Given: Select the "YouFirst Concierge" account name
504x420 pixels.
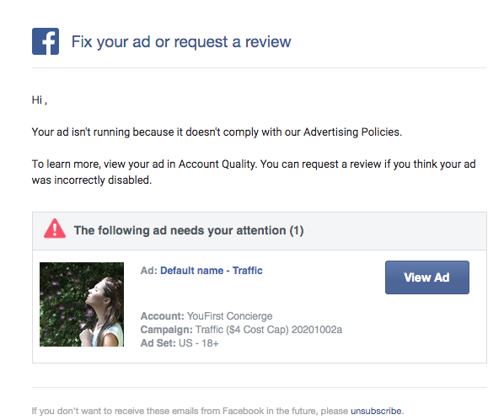Looking at the screenshot, I should [229, 316].
